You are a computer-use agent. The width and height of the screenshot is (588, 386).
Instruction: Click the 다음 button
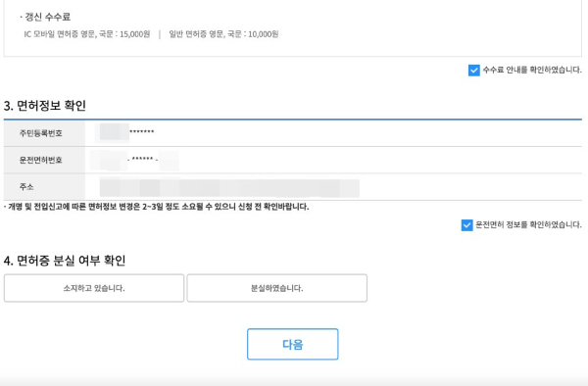point(292,344)
